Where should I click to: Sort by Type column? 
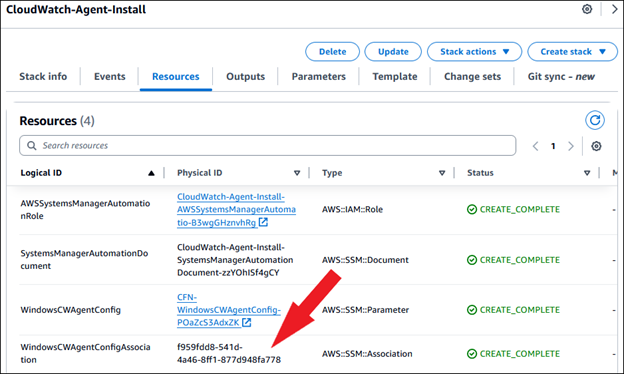pos(442,173)
